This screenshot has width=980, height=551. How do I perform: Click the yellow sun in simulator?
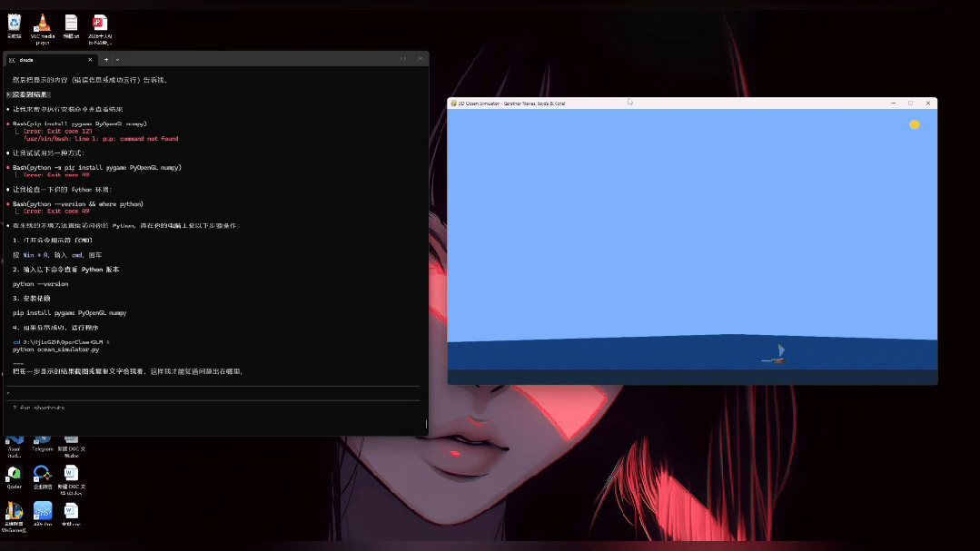(x=915, y=125)
